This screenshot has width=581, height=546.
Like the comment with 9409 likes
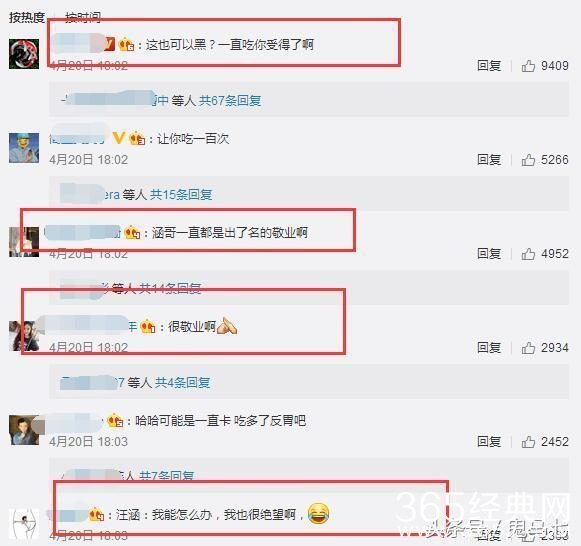(x=528, y=66)
